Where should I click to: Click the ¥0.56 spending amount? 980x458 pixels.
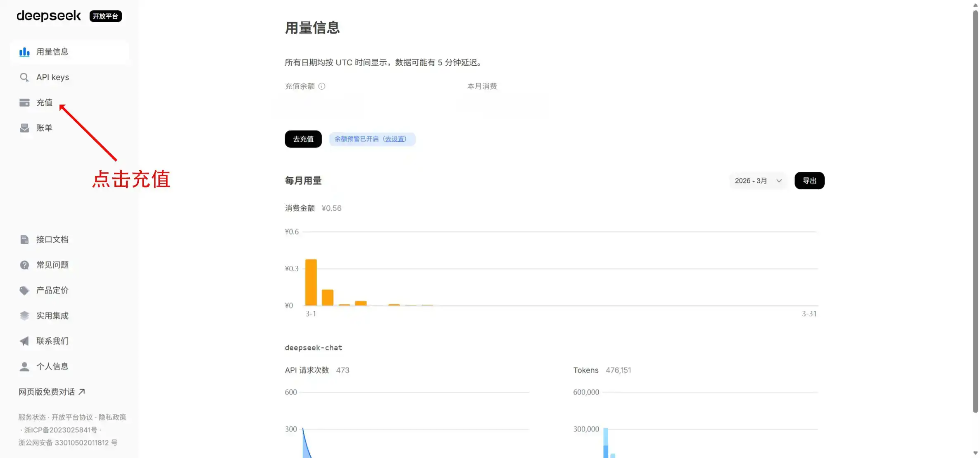(x=332, y=208)
